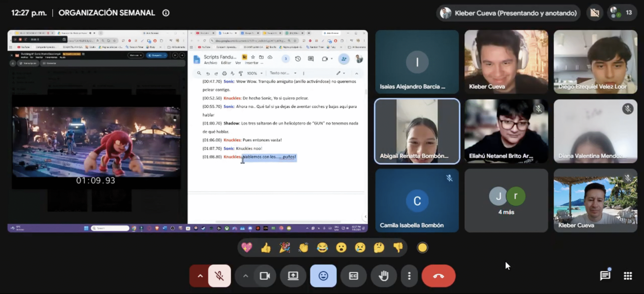This screenshot has width=644, height=294.
Task: Click the annotation icon beside presenter name
Action: [x=595, y=13]
